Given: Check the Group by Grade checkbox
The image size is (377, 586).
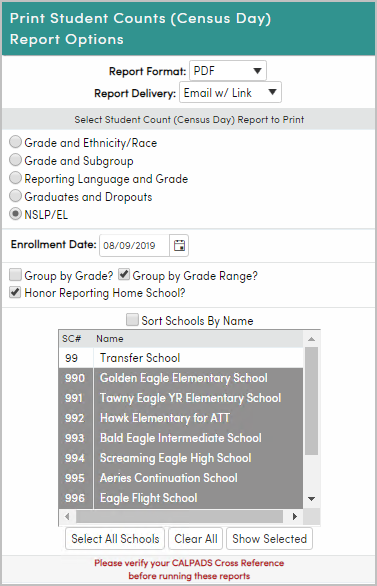Looking at the screenshot, I should coord(15,275).
